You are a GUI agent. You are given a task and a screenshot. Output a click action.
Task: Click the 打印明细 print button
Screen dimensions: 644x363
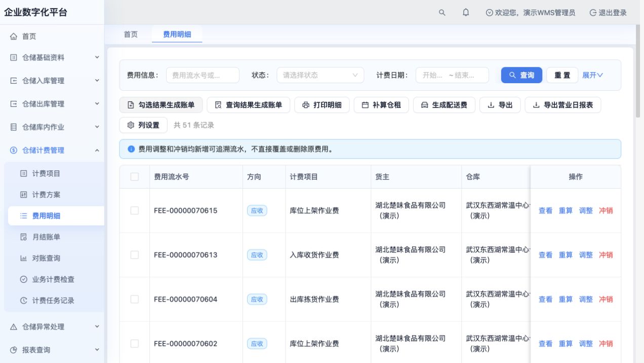(322, 105)
